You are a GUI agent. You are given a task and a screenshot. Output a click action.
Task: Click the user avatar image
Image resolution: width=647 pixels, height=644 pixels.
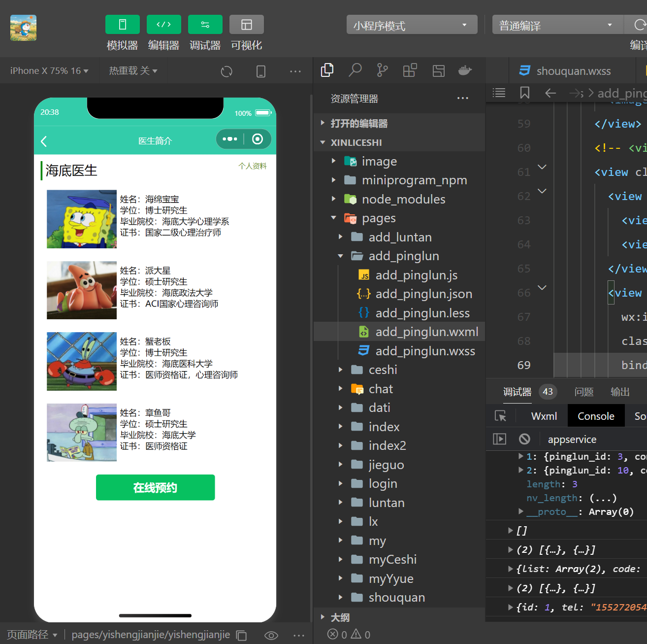point(23,28)
